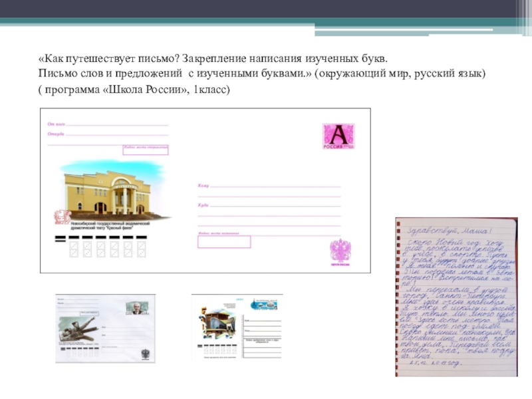This screenshot has width=532, height=399.
Task: Click the destination index box on envelope
Action: click(x=224, y=242)
